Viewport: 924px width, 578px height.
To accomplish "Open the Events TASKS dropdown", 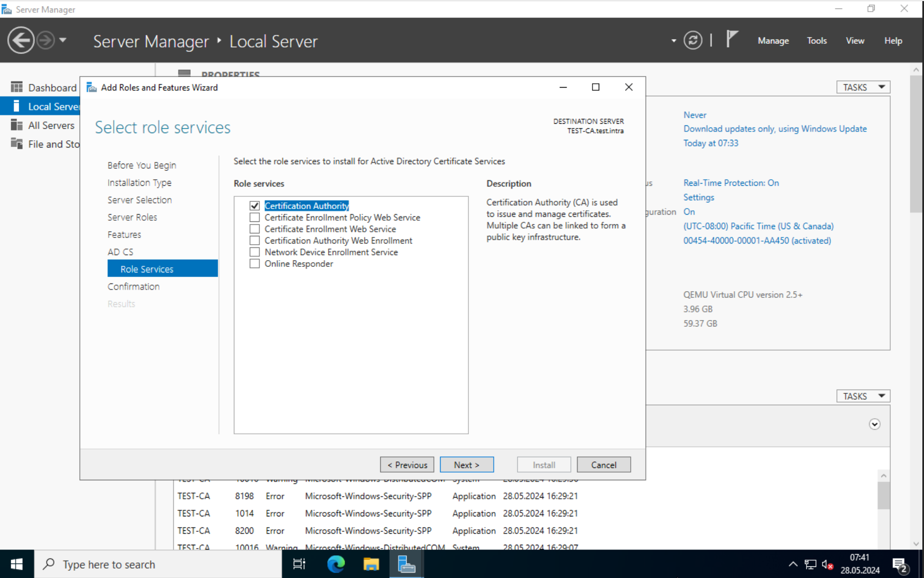I will (863, 396).
